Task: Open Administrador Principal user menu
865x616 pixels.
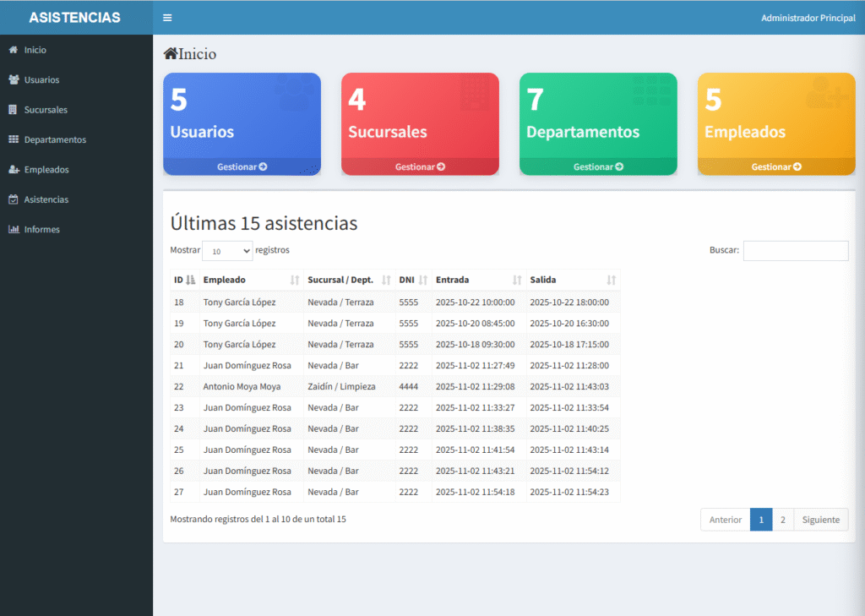Action: click(x=808, y=18)
